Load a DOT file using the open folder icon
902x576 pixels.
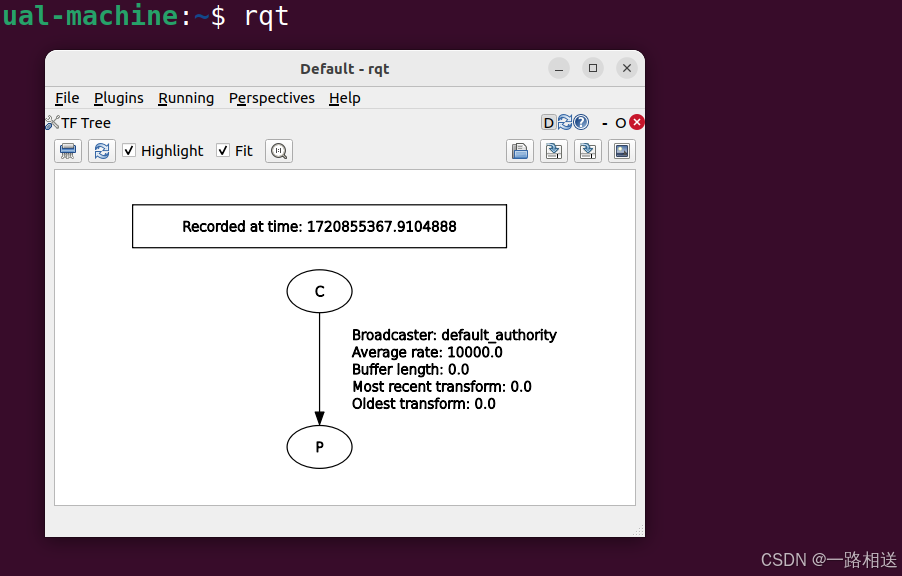coord(520,151)
